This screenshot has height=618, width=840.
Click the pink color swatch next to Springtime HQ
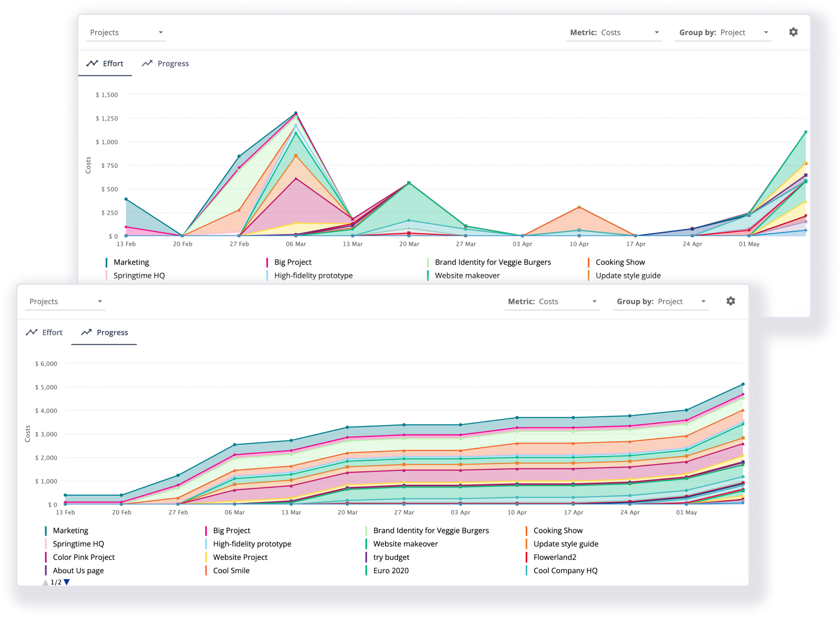(x=107, y=275)
